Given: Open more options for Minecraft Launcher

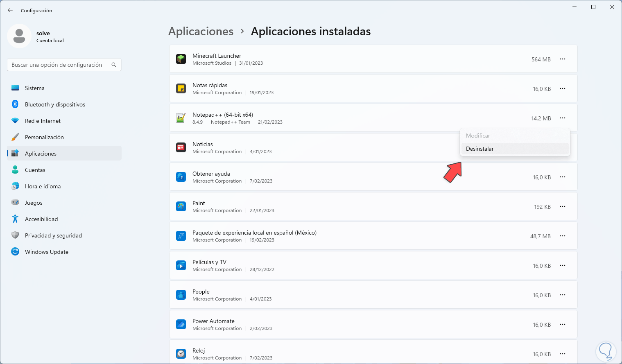Looking at the screenshot, I should [x=563, y=59].
